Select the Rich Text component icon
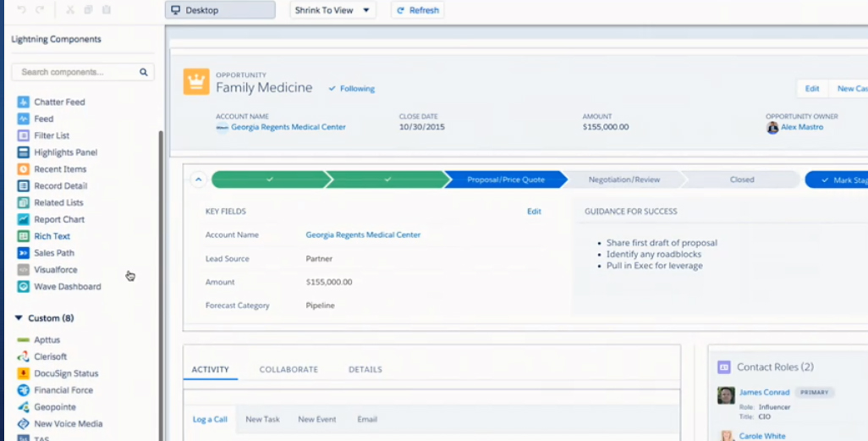This screenshot has width=868, height=441. coord(23,236)
